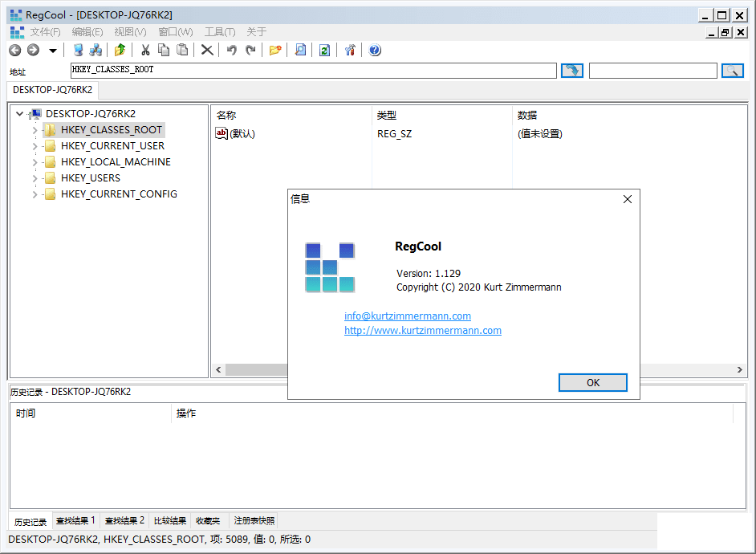Switch to the 查找结果 2 tab
The image size is (756, 554).
[124, 521]
